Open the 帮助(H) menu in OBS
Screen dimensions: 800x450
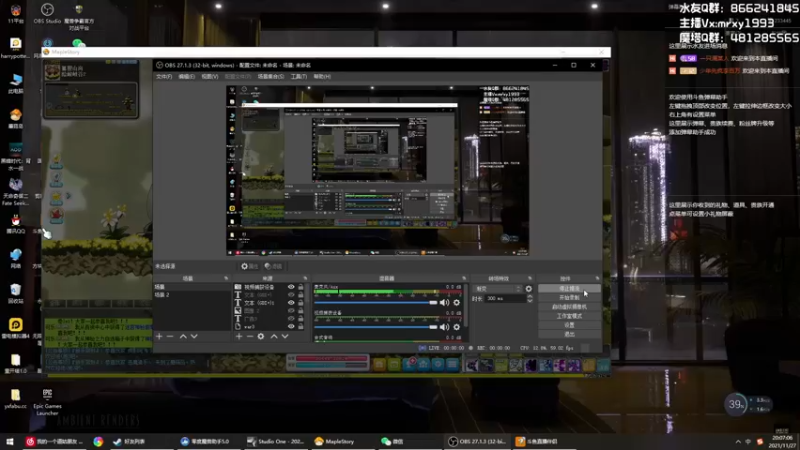click(322, 77)
